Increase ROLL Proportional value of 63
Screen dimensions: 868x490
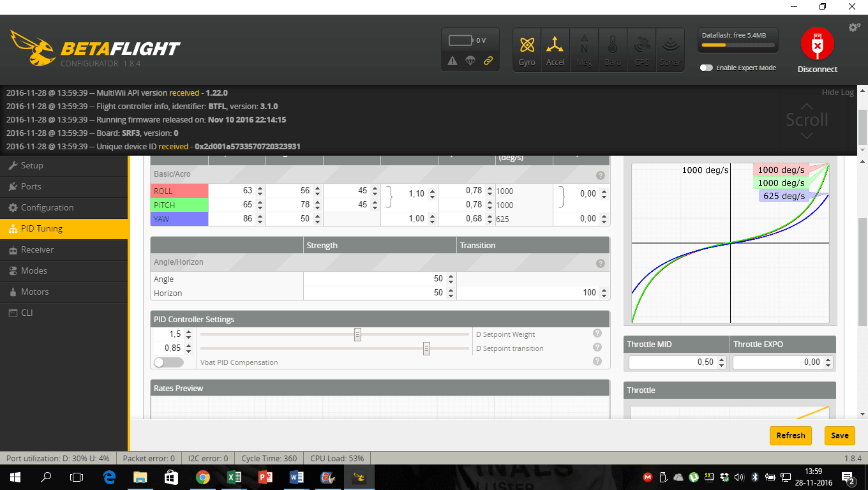259,188
